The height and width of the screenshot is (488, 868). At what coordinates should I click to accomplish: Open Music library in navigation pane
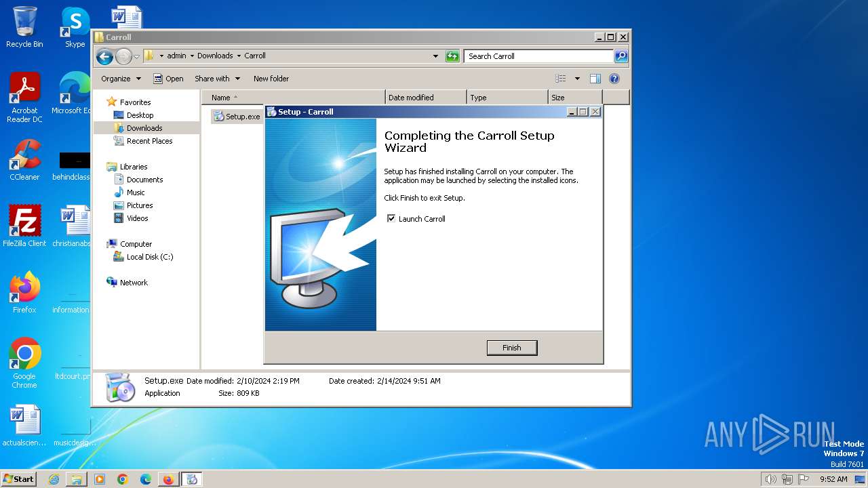(x=136, y=192)
